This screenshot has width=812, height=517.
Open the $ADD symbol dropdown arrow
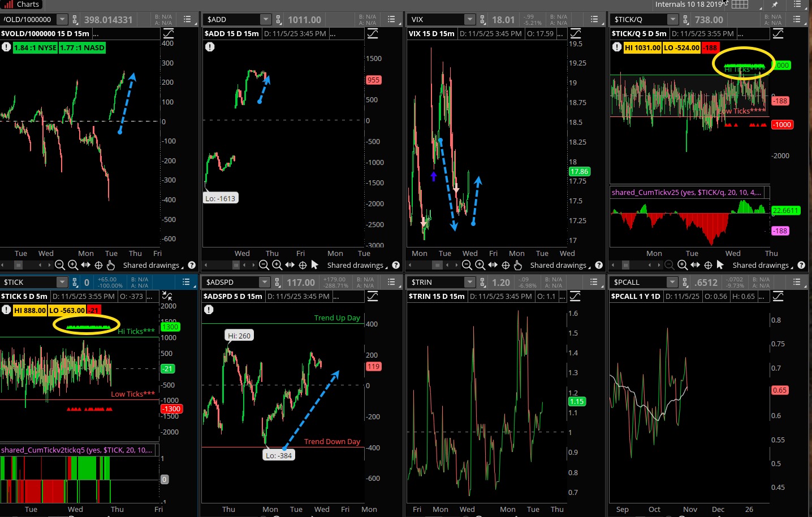click(x=265, y=20)
